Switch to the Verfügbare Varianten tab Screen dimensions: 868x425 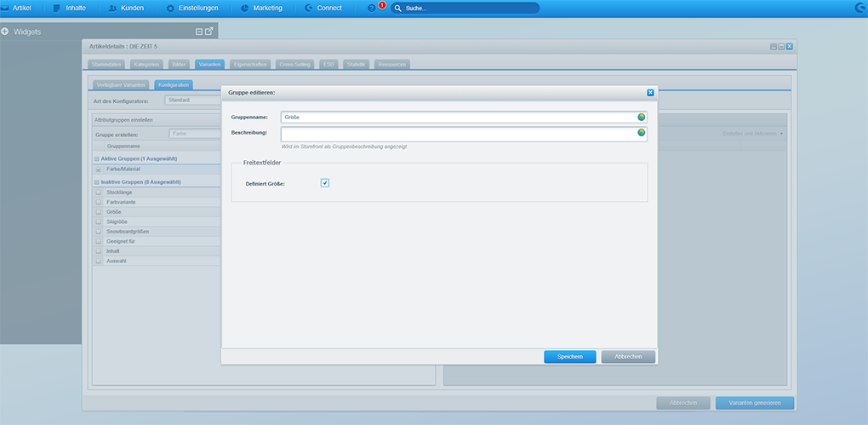(119, 84)
